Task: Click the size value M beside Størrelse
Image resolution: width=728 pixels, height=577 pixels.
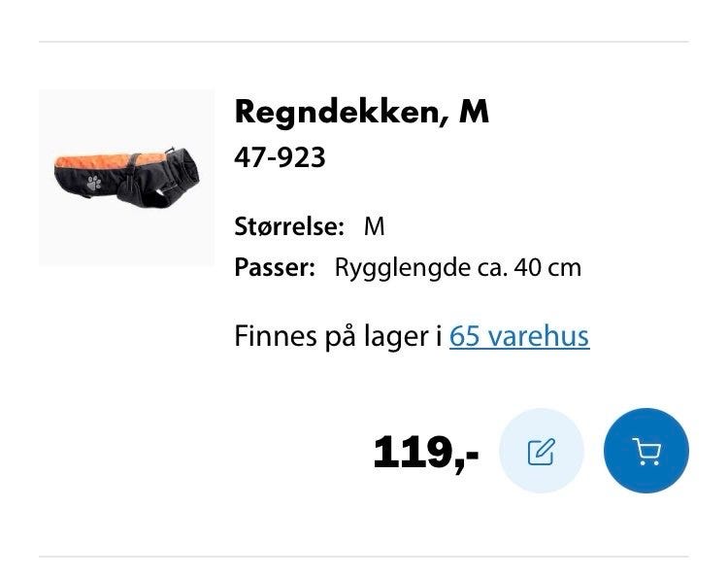Action: coord(375,226)
